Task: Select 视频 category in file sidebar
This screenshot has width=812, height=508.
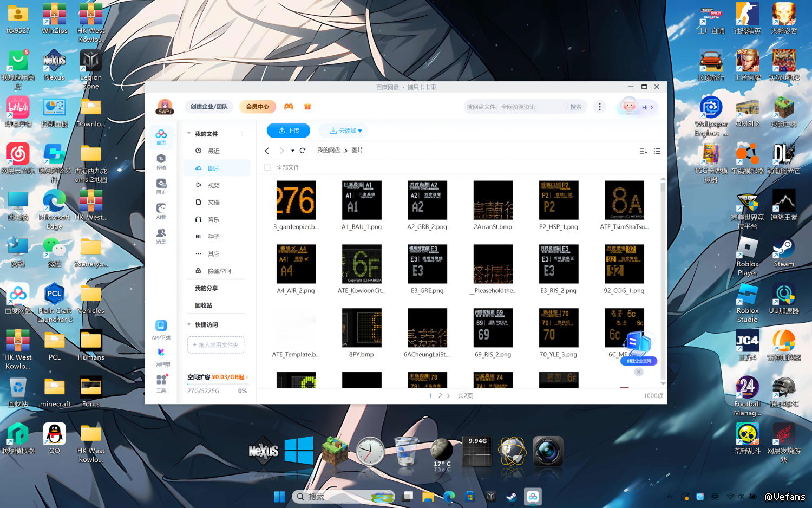Action: (213, 185)
